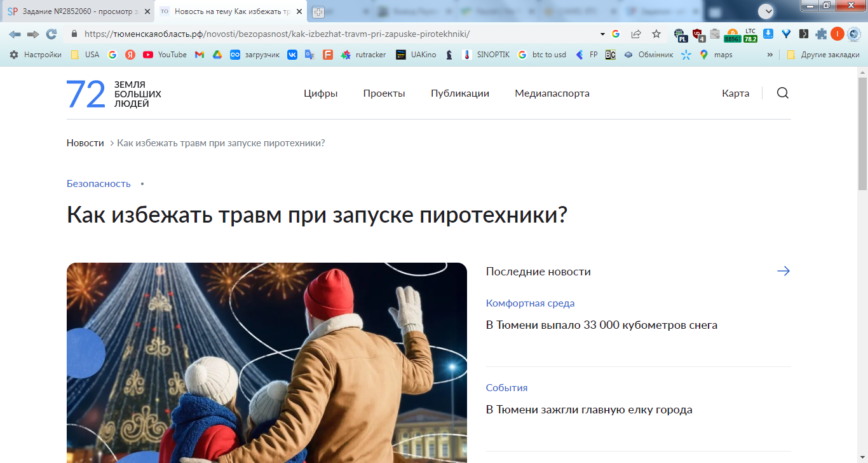Open the SINOPTIK bookmark
Screen dimensions: 868x463
point(486,55)
